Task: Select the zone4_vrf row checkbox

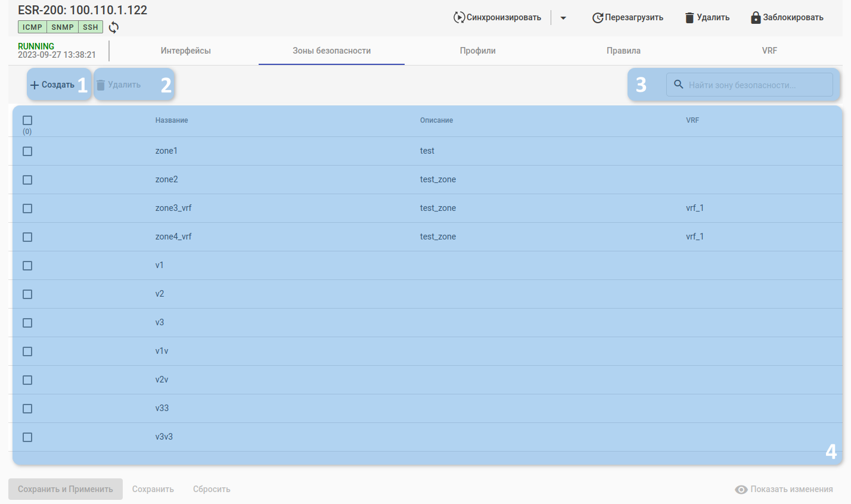Action: (x=27, y=237)
